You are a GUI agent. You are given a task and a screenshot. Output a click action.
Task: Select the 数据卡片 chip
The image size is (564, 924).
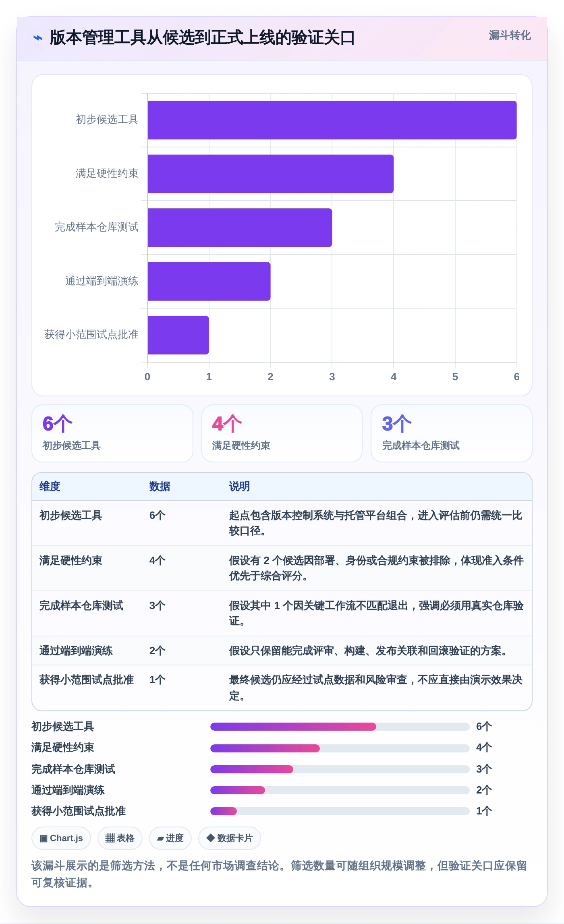coord(229,838)
